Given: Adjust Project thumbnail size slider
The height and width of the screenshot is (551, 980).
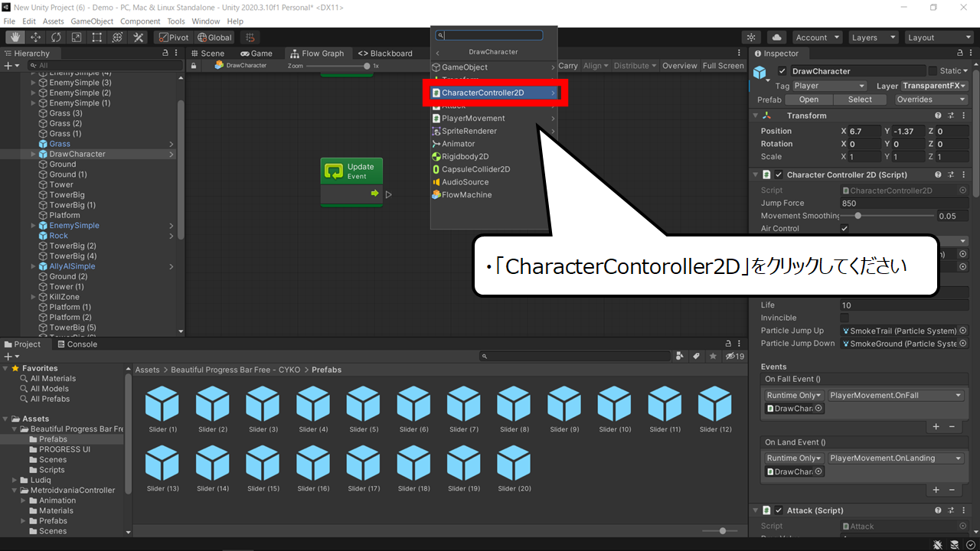Looking at the screenshot, I should click(723, 531).
